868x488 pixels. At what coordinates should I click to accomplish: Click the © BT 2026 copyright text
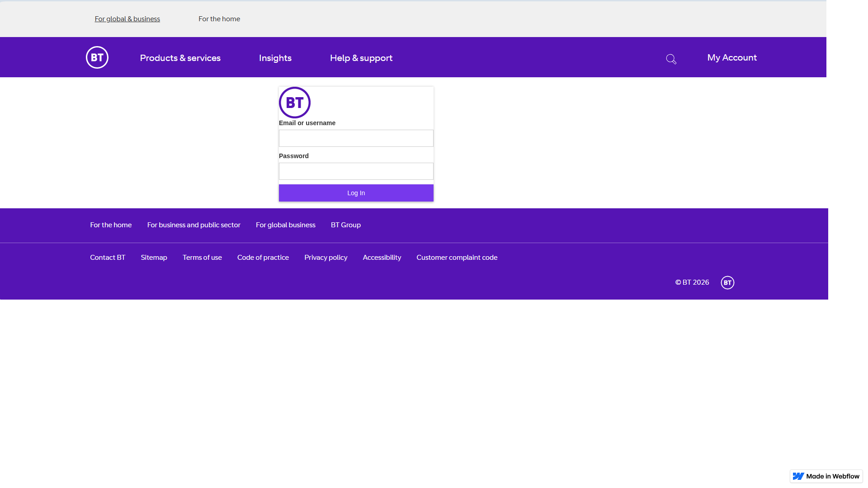tap(692, 282)
